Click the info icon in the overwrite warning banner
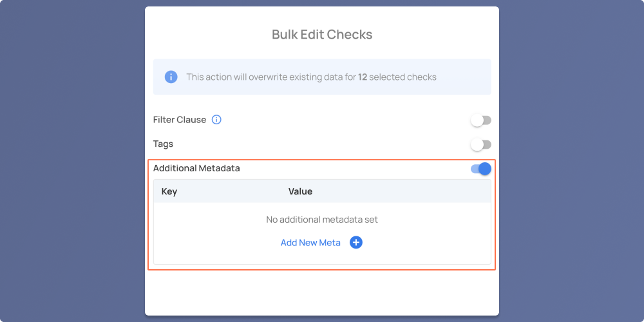 171,77
